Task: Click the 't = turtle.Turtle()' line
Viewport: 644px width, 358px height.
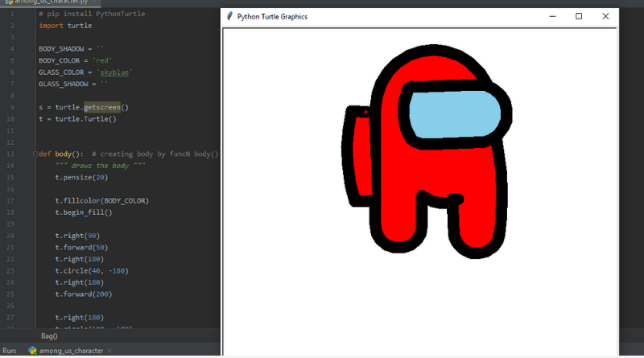Action: tap(77, 119)
